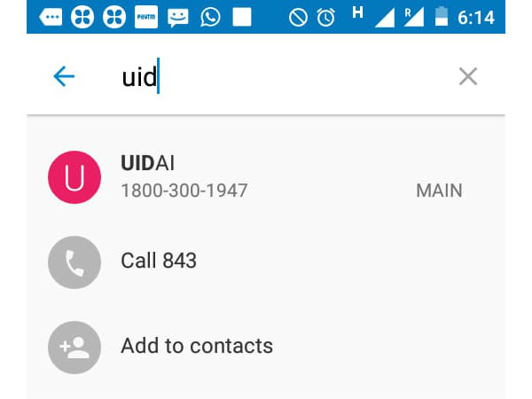Viewport: 532px width, 399px height.
Task: Select Add to contacts
Action: [197, 346]
